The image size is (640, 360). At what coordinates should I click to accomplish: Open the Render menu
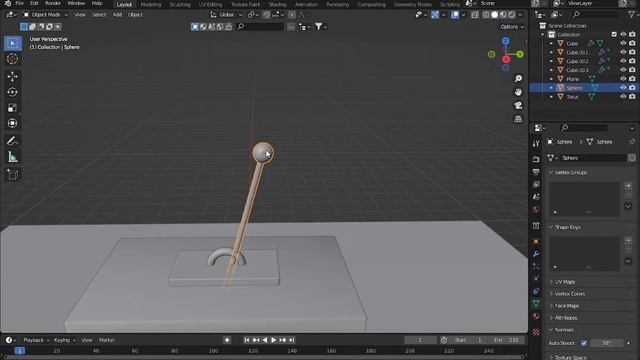[53, 3]
